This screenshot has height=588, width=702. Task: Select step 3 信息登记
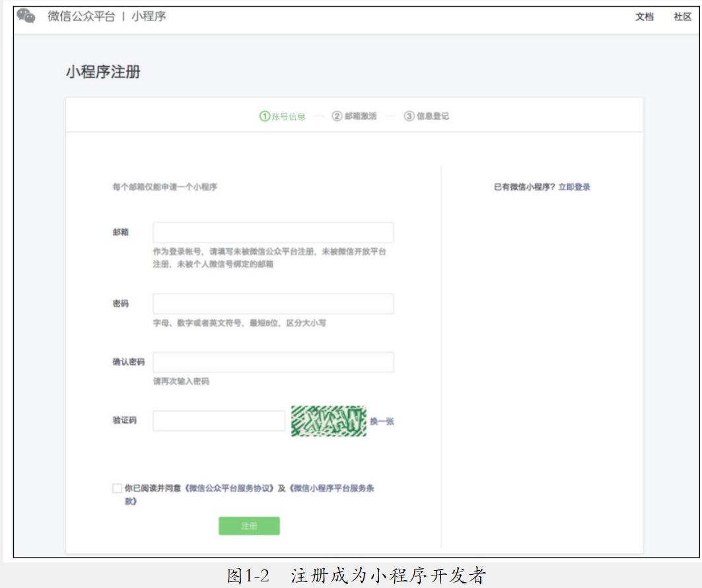(427, 116)
